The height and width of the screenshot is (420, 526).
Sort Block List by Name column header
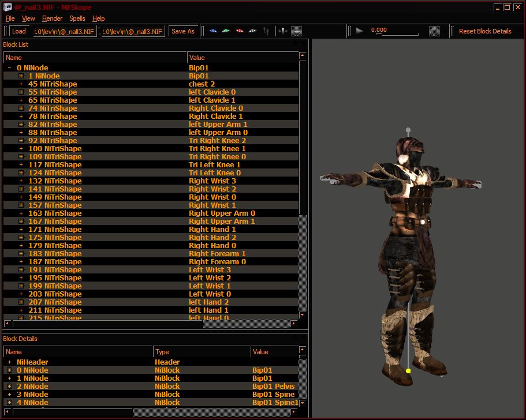[x=95, y=58]
